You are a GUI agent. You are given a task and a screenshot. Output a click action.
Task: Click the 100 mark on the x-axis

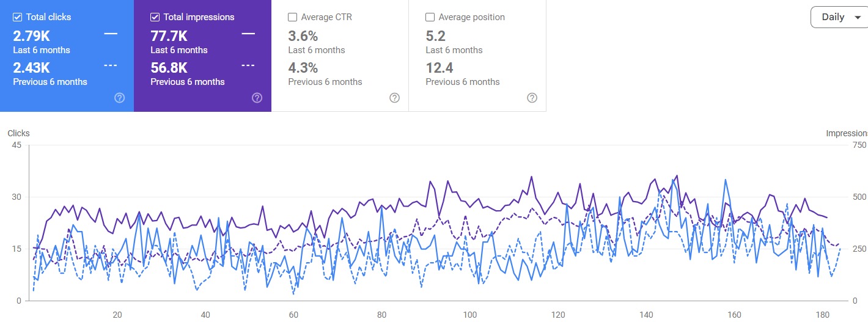[x=470, y=315]
